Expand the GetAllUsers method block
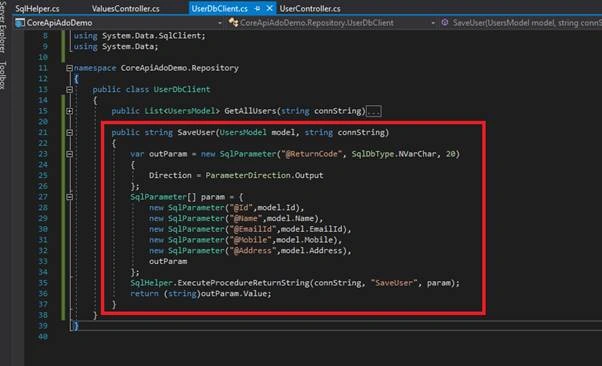 [x=69, y=111]
